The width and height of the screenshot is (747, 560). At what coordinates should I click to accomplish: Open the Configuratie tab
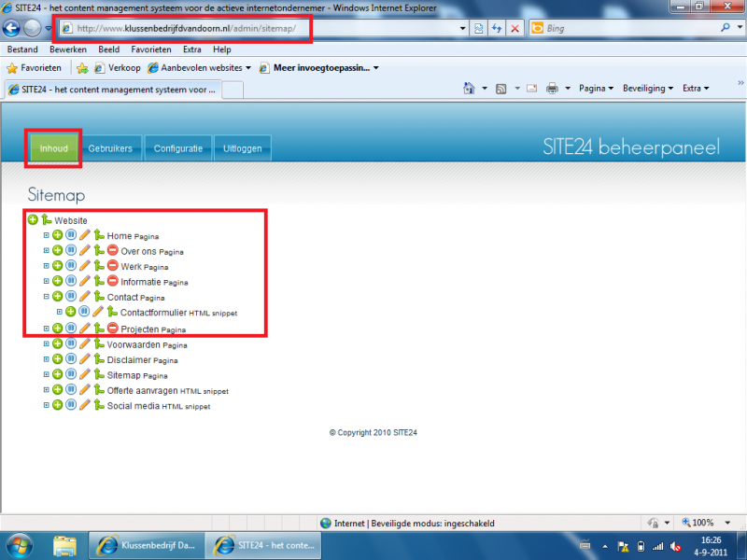[177, 148]
